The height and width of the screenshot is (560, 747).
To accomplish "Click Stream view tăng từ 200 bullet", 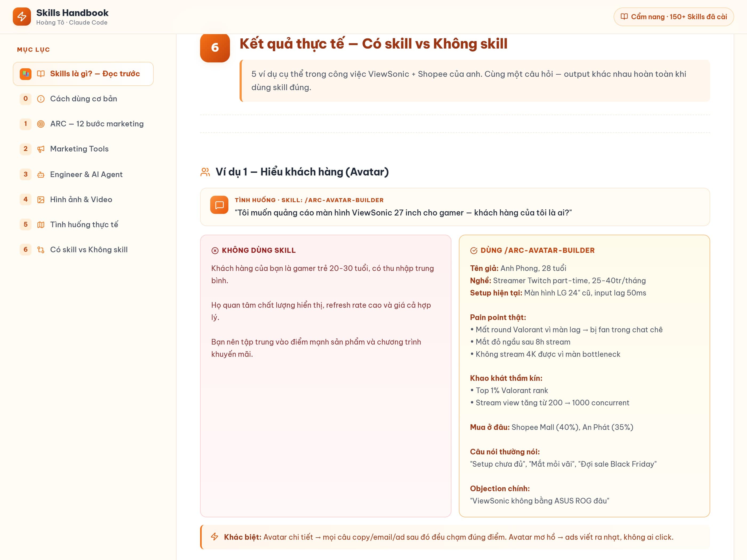I will click(x=549, y=403).
